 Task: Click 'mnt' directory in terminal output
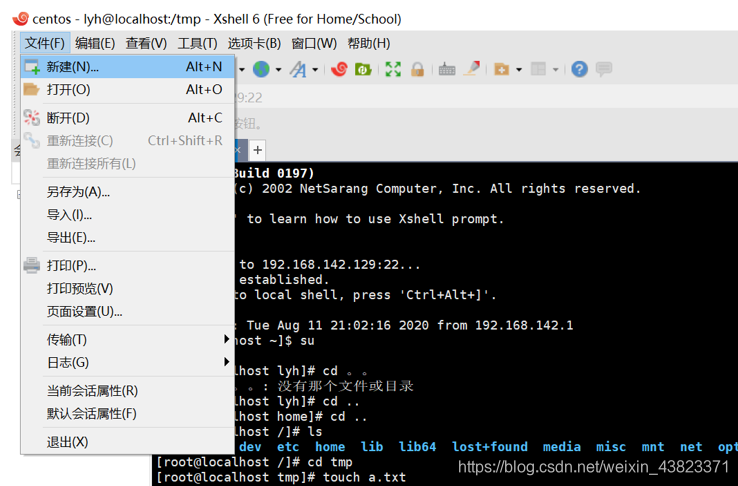pyautogui.click(x=653, y=447)
